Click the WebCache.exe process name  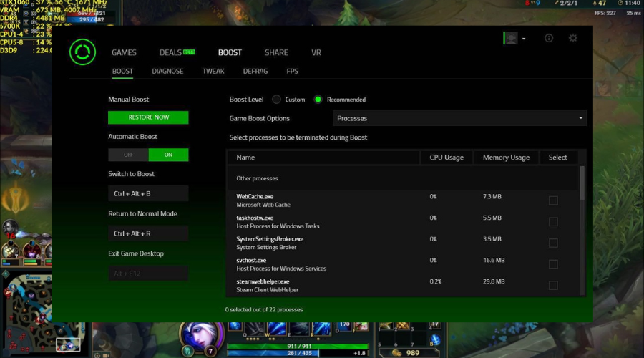(x=255, y=196)
